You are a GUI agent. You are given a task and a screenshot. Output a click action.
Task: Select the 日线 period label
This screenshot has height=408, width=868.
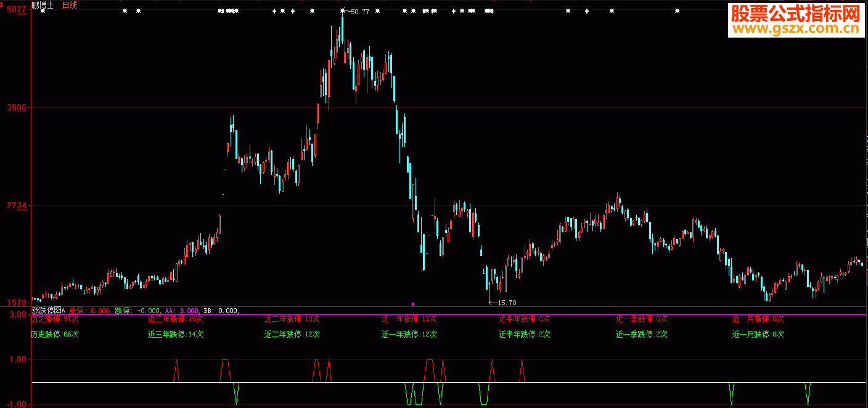pyautogui.click(x=70, y=5)
